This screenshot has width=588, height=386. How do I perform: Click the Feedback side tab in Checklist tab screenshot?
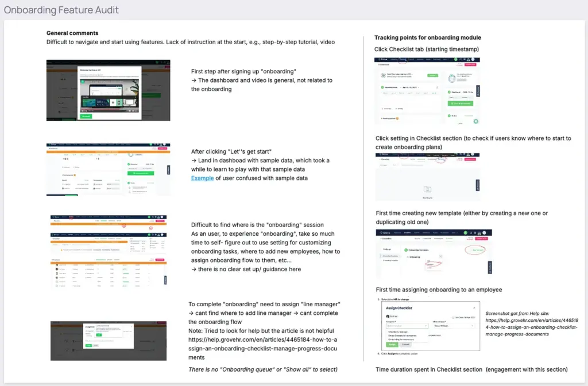pyautogui.click(x=478, y=90)
